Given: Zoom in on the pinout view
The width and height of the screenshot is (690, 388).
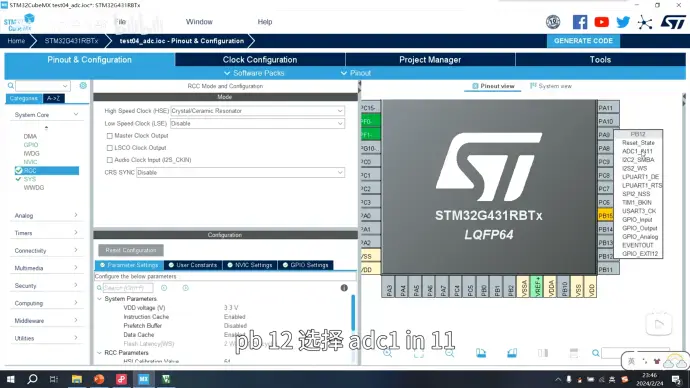Looking at the screenshot, I should click(388, 353).
